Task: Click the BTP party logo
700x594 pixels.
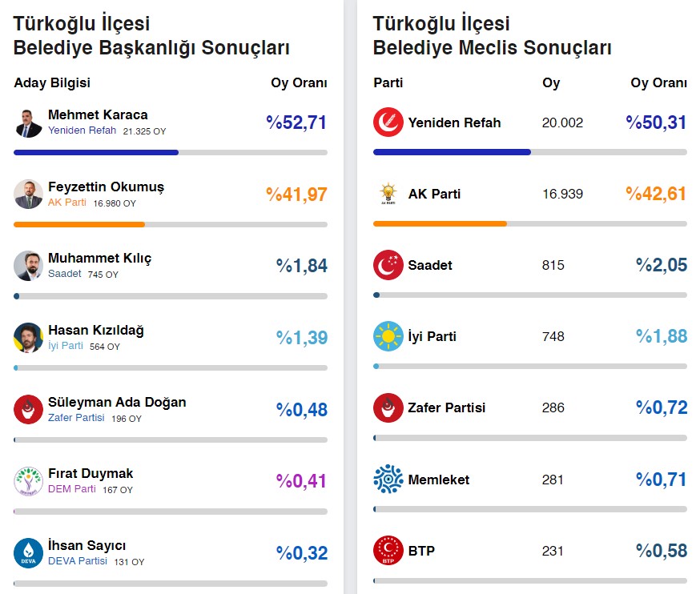Action: (388, 551)
